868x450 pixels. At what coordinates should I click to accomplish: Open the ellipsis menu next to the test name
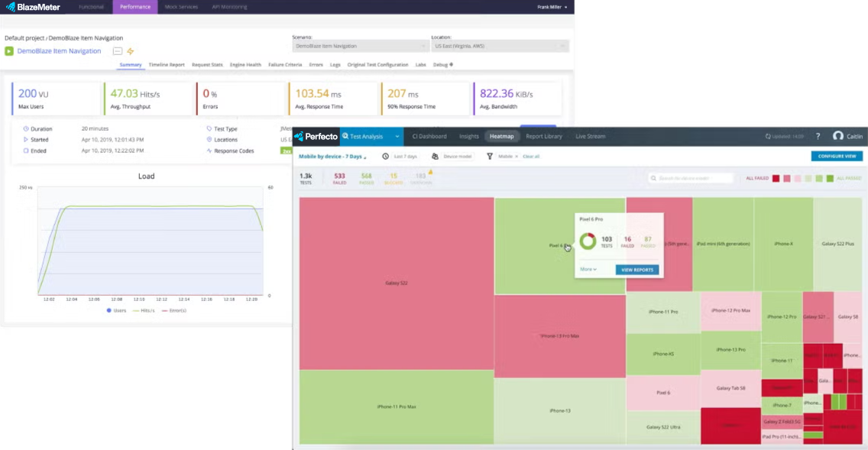118,51
